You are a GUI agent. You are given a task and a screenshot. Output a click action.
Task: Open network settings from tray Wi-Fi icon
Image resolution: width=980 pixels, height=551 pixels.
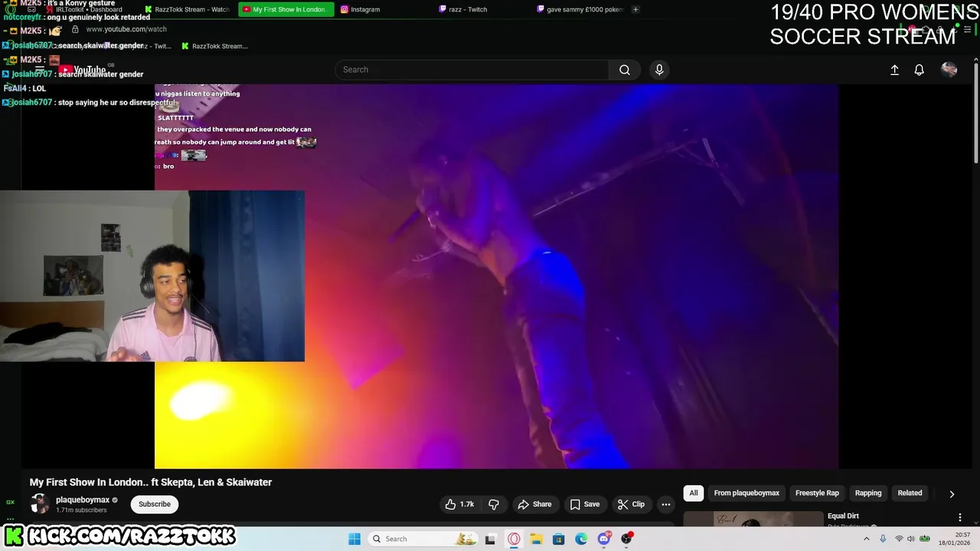[x=899, y=539]
